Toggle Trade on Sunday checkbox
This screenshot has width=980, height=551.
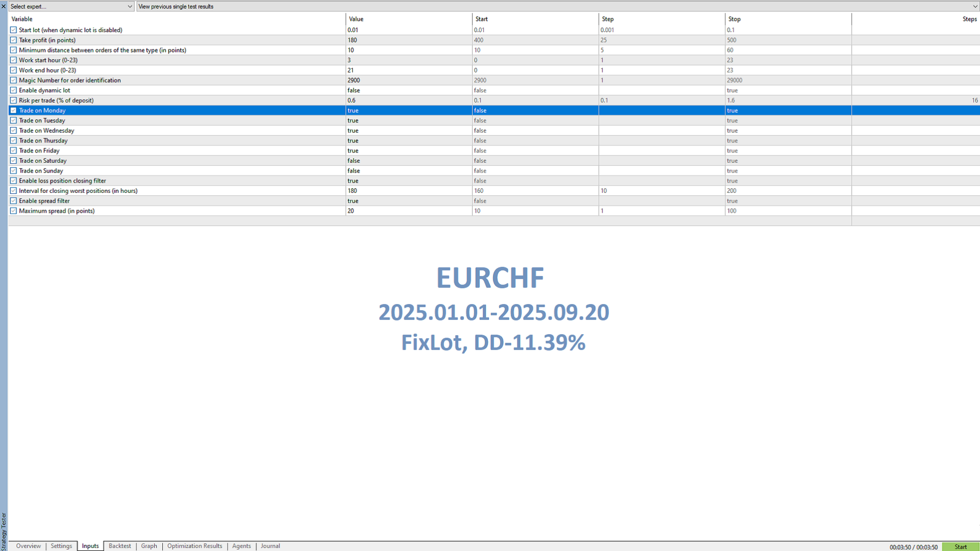pos(14,171)
